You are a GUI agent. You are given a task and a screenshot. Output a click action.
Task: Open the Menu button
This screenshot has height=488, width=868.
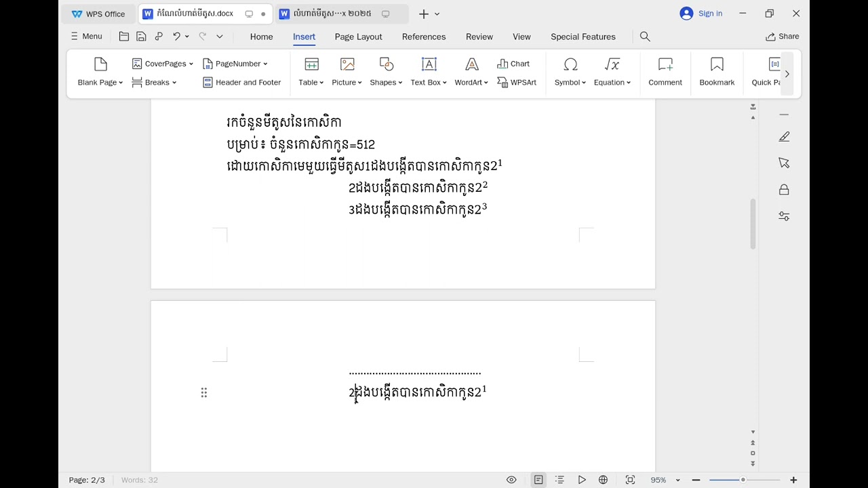[87, 37]
